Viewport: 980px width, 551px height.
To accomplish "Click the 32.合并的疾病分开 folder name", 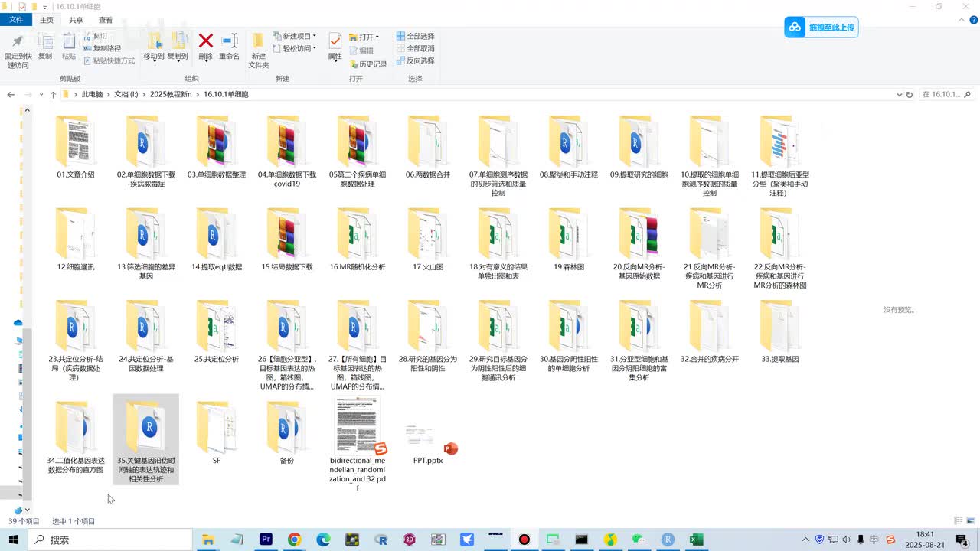I will click(x=710, y=359).
